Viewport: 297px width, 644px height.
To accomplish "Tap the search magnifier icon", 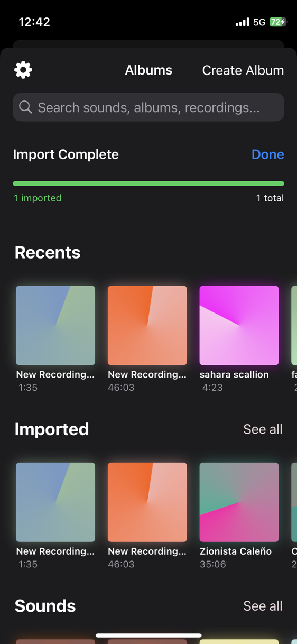I will point(25,107).
